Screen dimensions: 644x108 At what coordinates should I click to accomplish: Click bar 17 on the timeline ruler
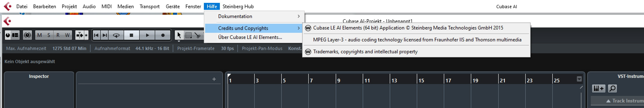[x=448, y=81]
